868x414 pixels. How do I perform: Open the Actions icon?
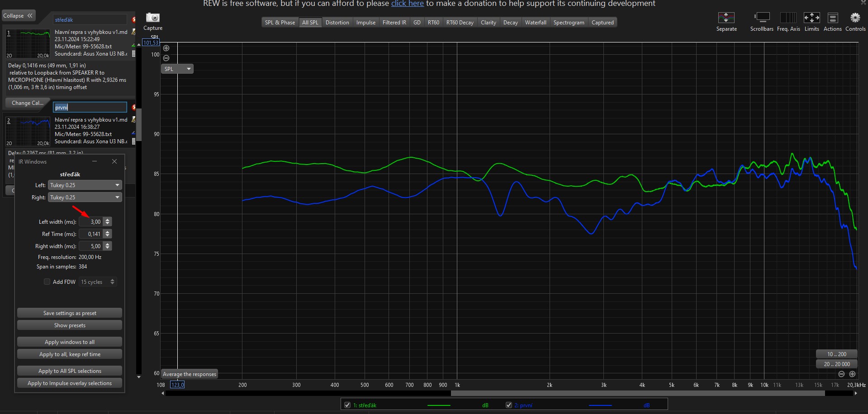click(x=832, y=18)
